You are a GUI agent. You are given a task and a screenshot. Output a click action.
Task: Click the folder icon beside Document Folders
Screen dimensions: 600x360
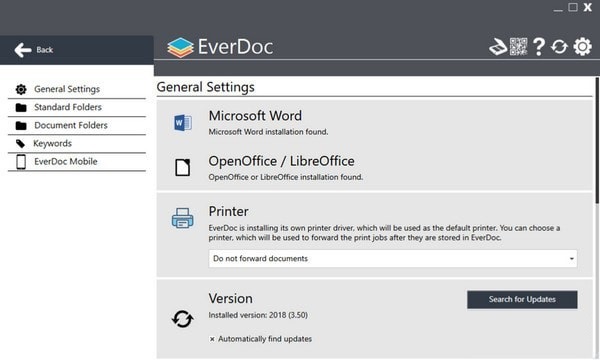[21, 125]
